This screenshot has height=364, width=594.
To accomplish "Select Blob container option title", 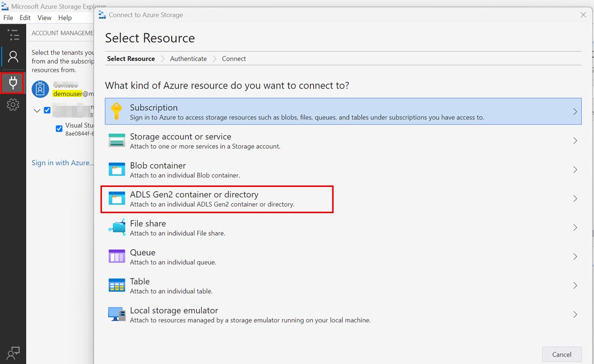I will pyautogui.click(x=158, y=166).
